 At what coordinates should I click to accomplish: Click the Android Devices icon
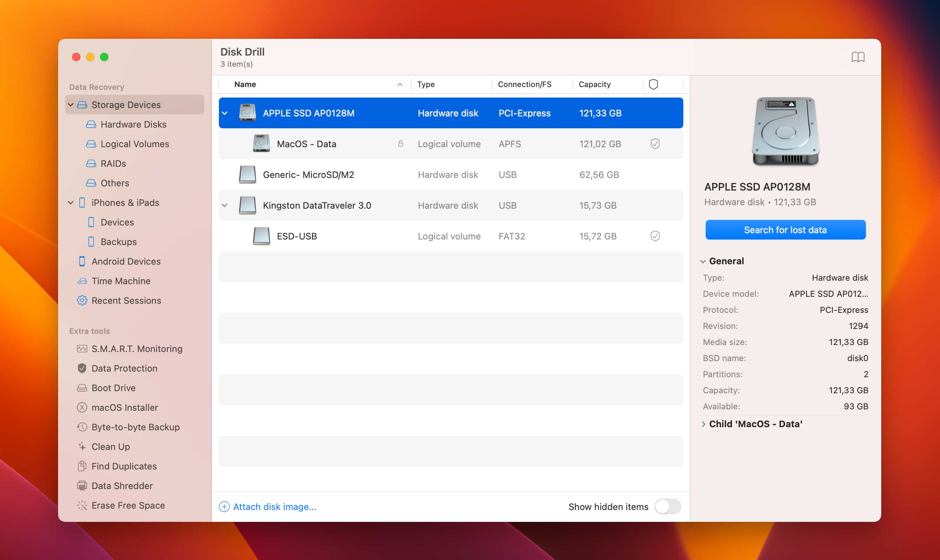pyautogui.click(x=82, y=261)
